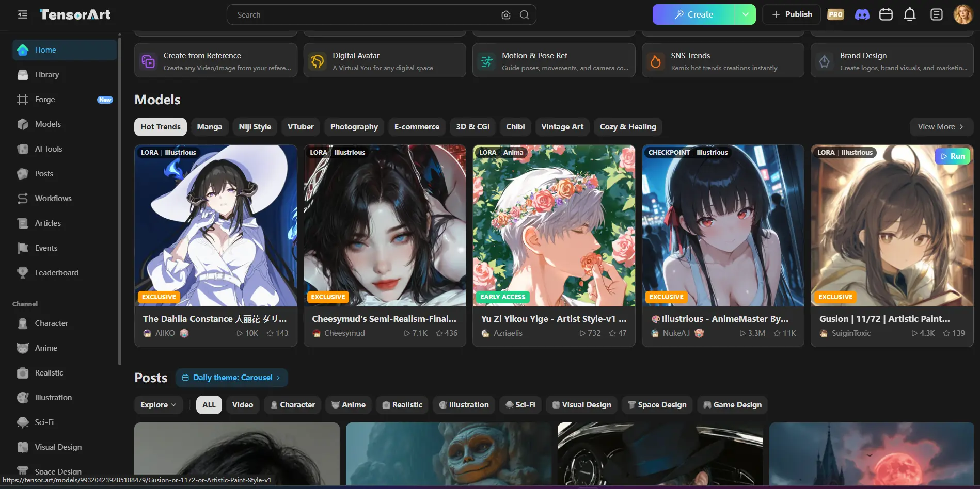Expand the Explore dropdown
980x489 pixels.
(158, 405)
